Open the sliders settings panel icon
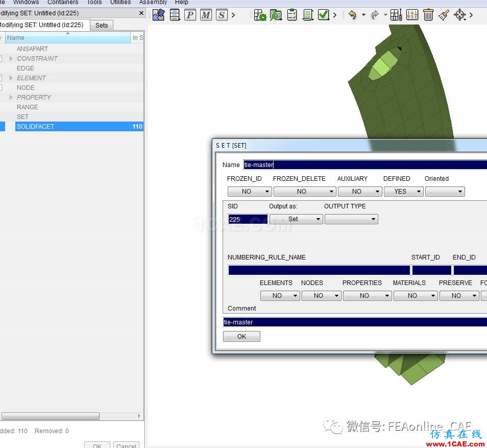Image resolution: width=487 pixels, height=448 pixels. tap(412, 15)
